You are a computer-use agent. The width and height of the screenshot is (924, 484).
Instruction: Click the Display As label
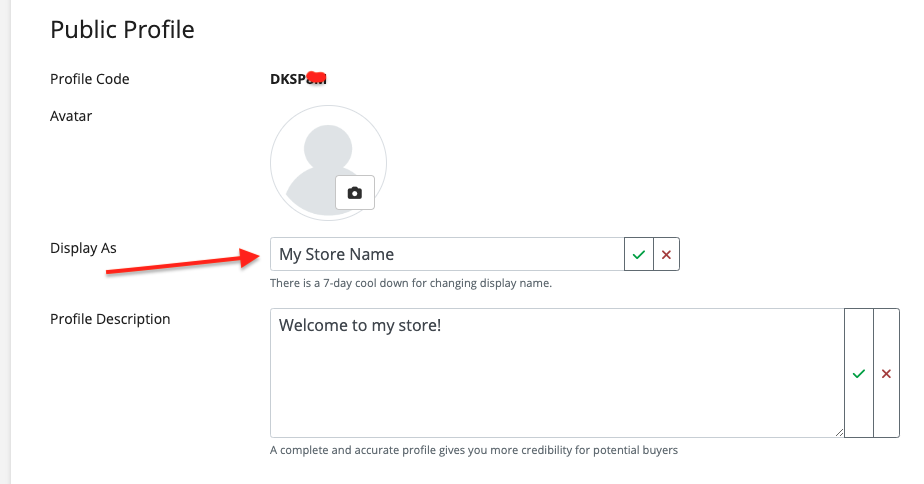83,248
